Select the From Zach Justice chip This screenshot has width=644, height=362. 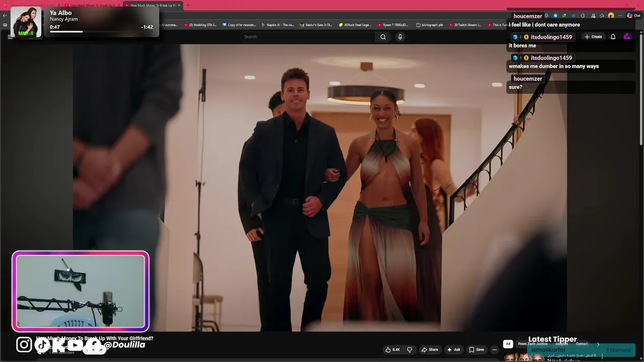coord(533,344)
